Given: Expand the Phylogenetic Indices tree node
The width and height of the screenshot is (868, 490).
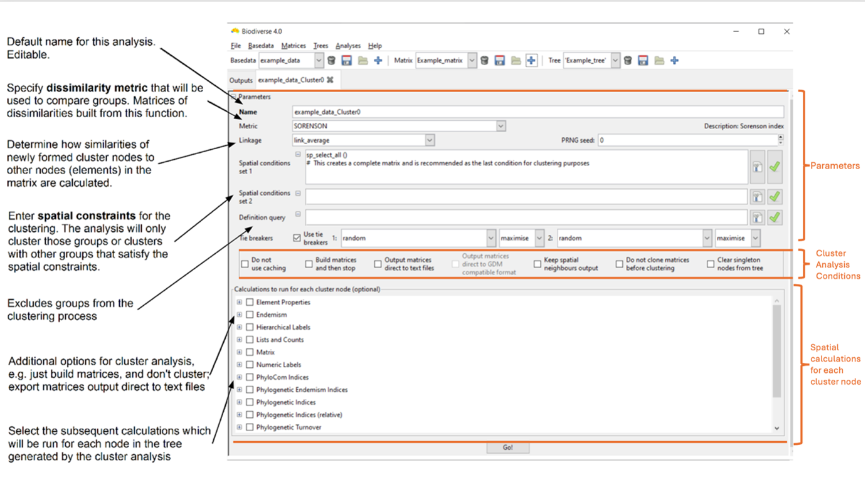Looking at the screenshot, I should pyautogui.click(x=239, y=402).
